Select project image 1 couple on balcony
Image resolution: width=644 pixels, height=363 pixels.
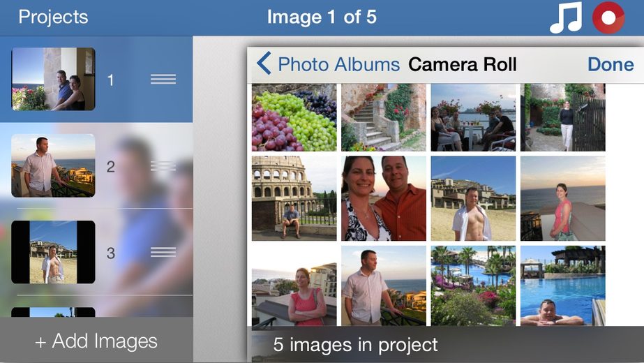click(54, 79)
